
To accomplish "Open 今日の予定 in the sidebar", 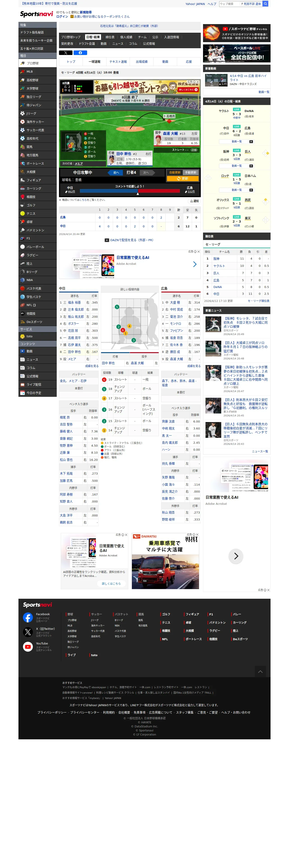I will click(x=37, y=393).
